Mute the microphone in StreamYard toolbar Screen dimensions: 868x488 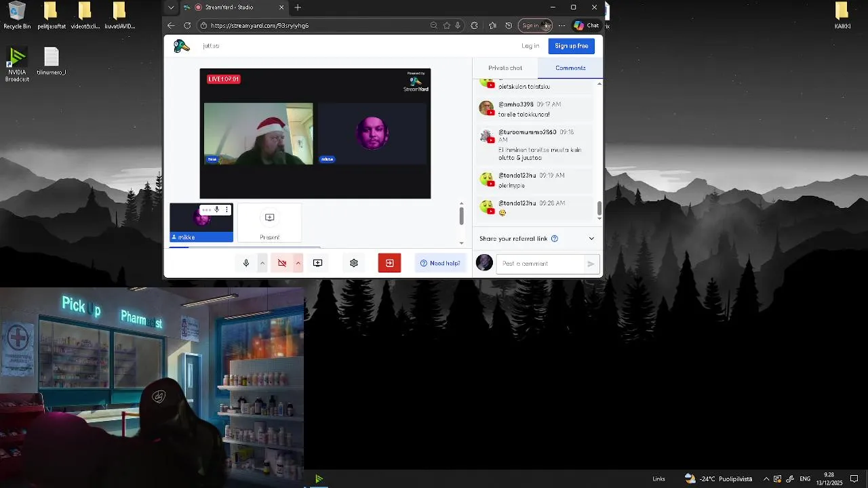(x=246, y=263)
